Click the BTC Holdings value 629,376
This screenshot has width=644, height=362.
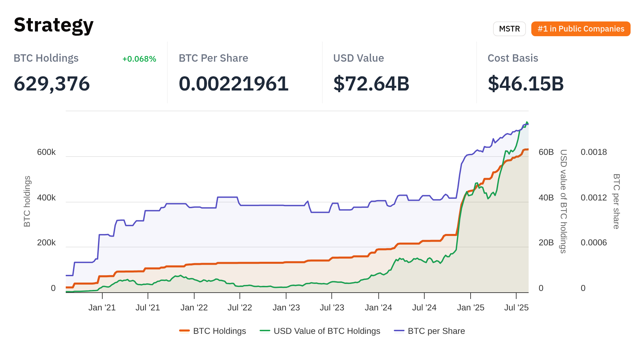(x=52, y=83)
